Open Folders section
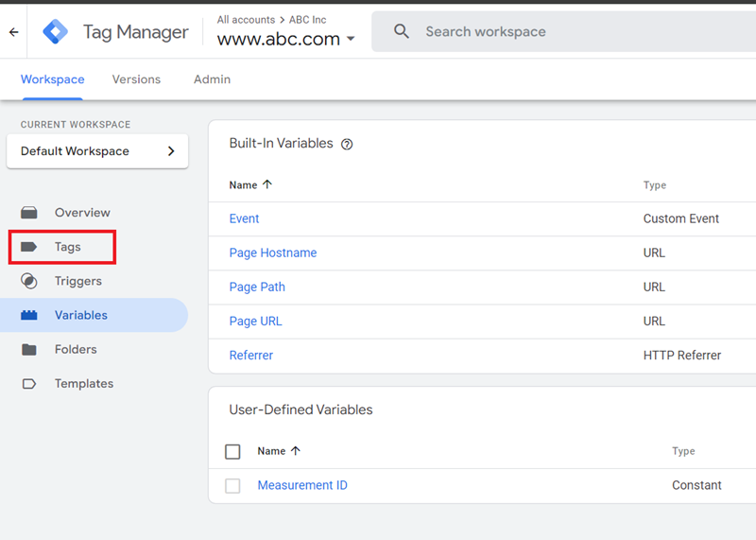756x540 pixels. (76, 349)
